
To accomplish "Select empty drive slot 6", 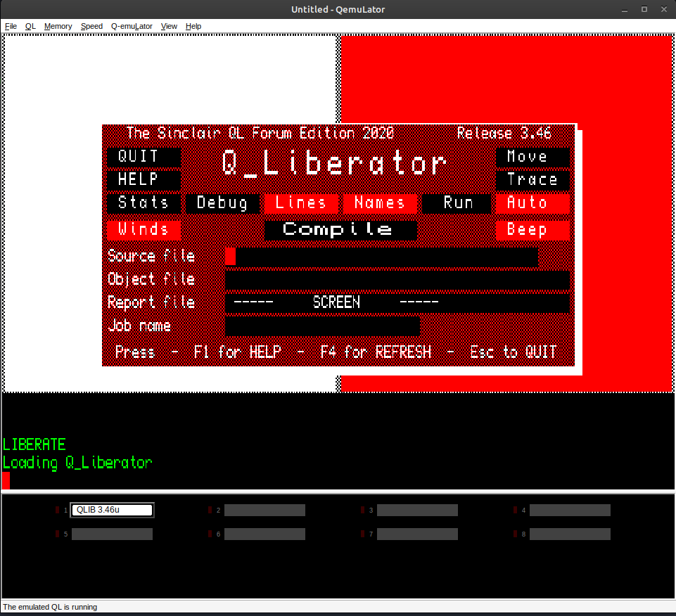I will 264,534.
